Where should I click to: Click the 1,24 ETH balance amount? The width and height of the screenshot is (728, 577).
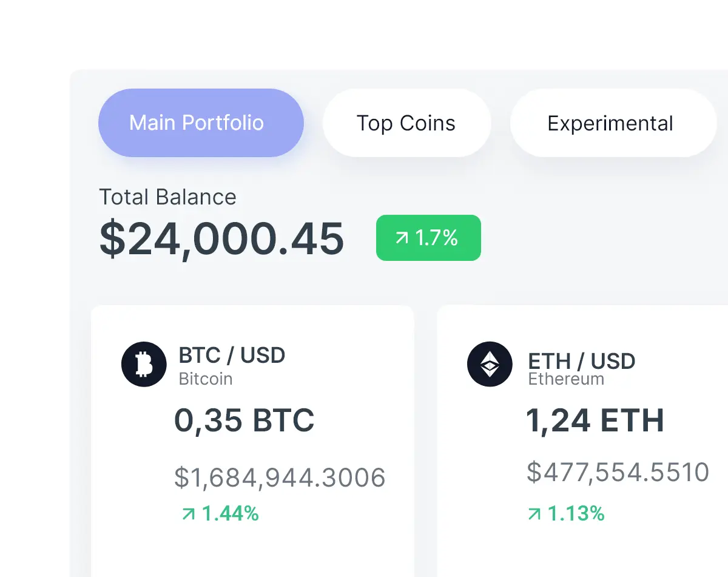pos(595,420)
